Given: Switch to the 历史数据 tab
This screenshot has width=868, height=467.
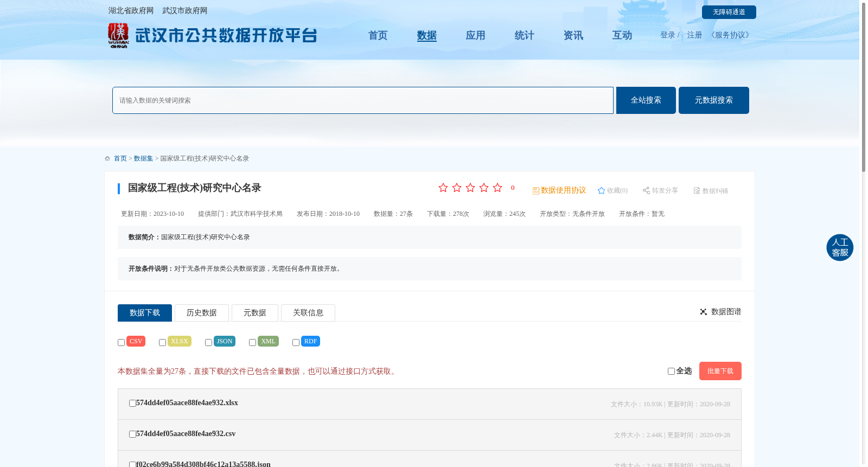Looking at the screenshot, I should (x=202, y=313).
